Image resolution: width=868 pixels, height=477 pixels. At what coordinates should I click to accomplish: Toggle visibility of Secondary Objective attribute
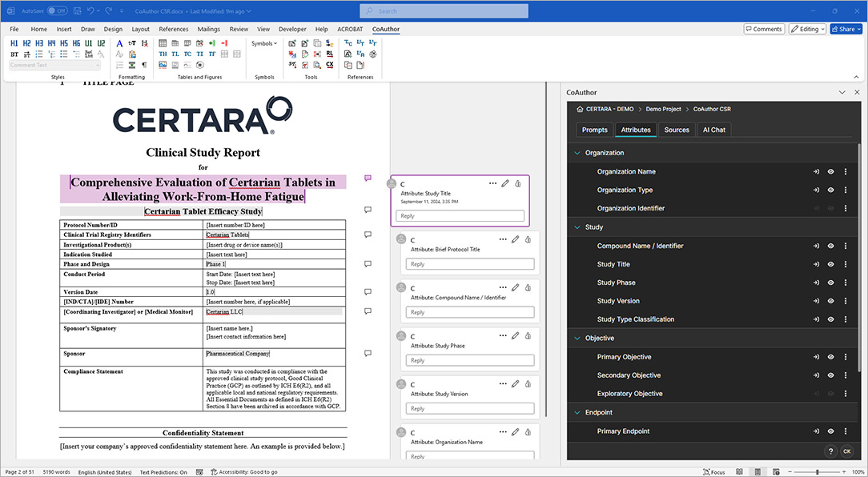831,375
